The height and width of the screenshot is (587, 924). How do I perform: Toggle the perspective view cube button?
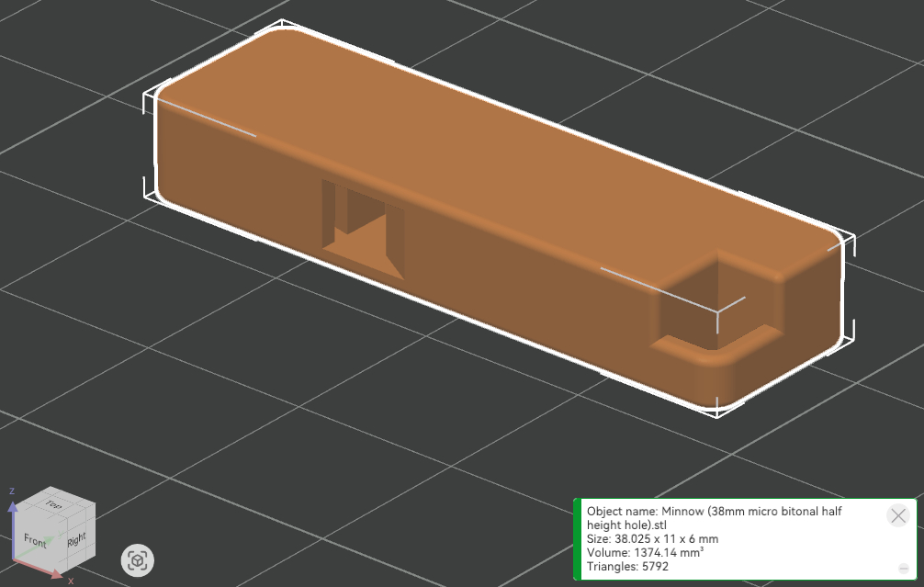click(x=138, y=559)
